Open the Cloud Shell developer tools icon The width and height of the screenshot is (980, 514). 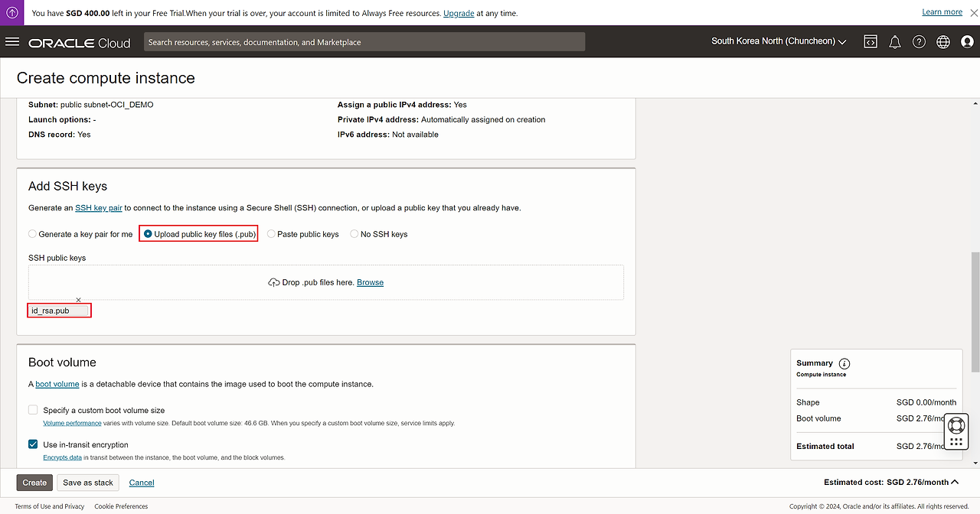pos(871,42)
